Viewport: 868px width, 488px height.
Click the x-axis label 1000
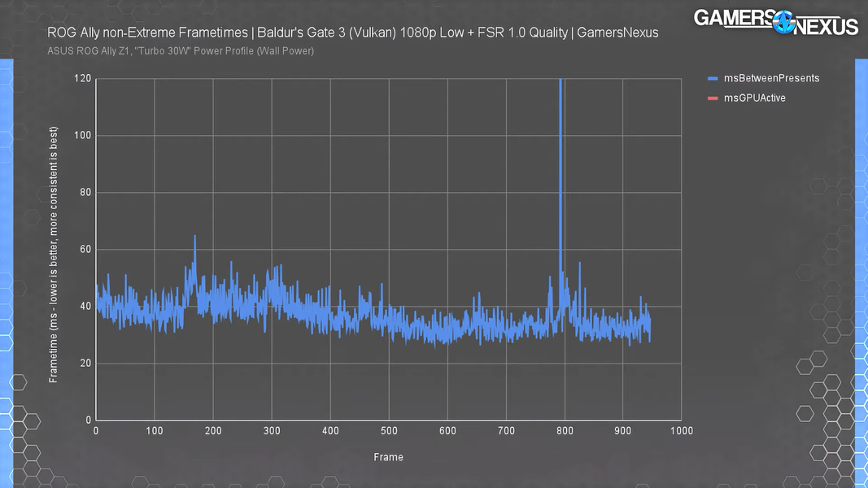(682, 431)
